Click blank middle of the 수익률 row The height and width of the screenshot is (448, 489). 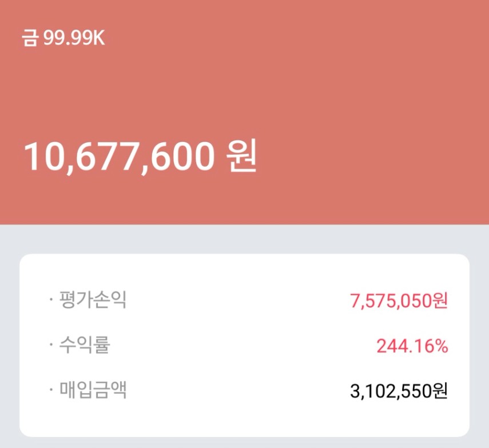click(234, 346)
